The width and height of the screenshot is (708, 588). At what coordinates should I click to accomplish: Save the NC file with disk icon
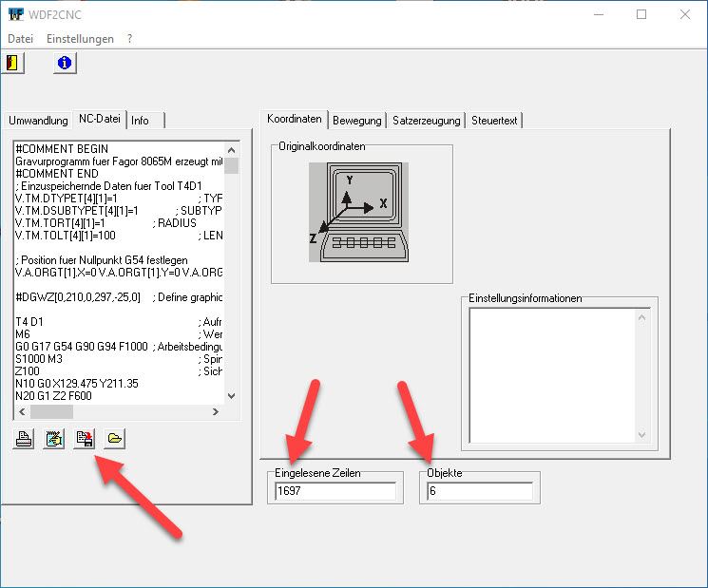(84, 438)
